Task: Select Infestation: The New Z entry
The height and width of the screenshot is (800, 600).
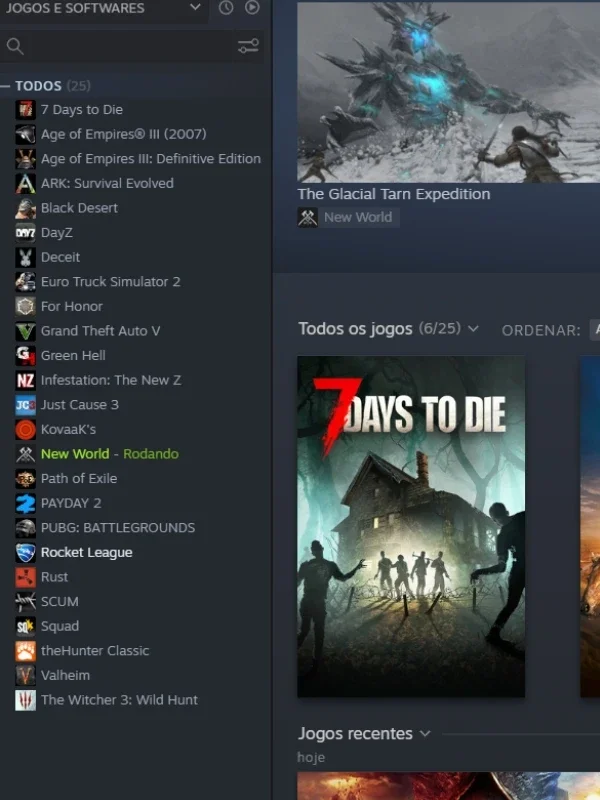Action: (x=111, y=380)
